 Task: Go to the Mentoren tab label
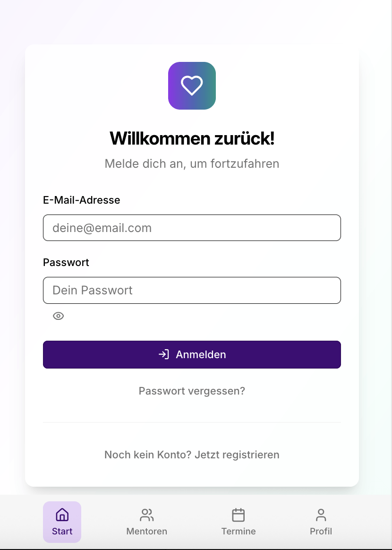pos(146,531)
